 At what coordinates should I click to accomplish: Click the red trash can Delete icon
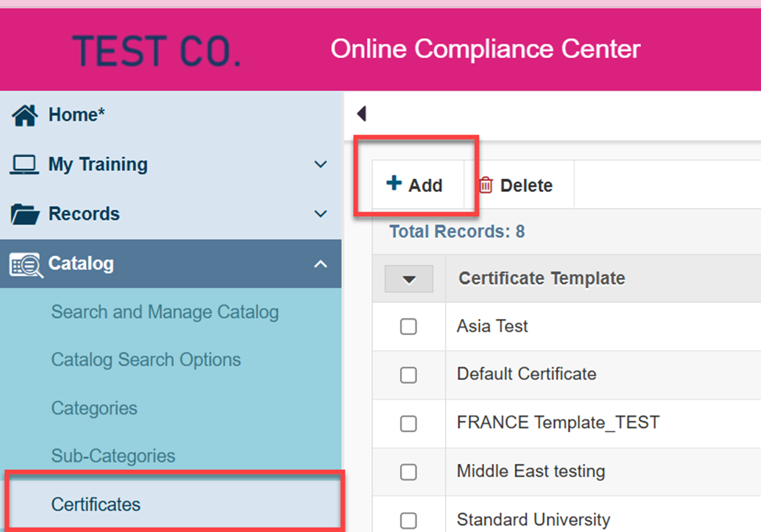tap(486, 186)
